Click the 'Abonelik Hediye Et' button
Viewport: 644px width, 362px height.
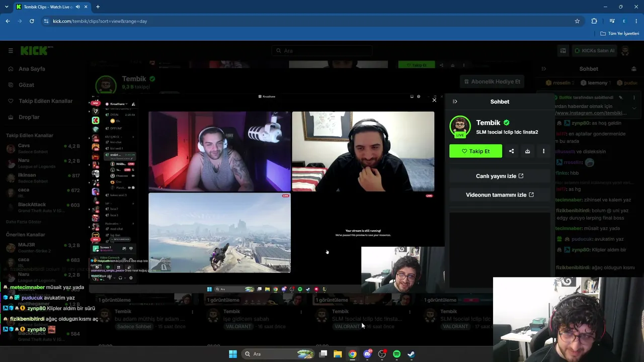pyautogui.click(x=491, y=81)
